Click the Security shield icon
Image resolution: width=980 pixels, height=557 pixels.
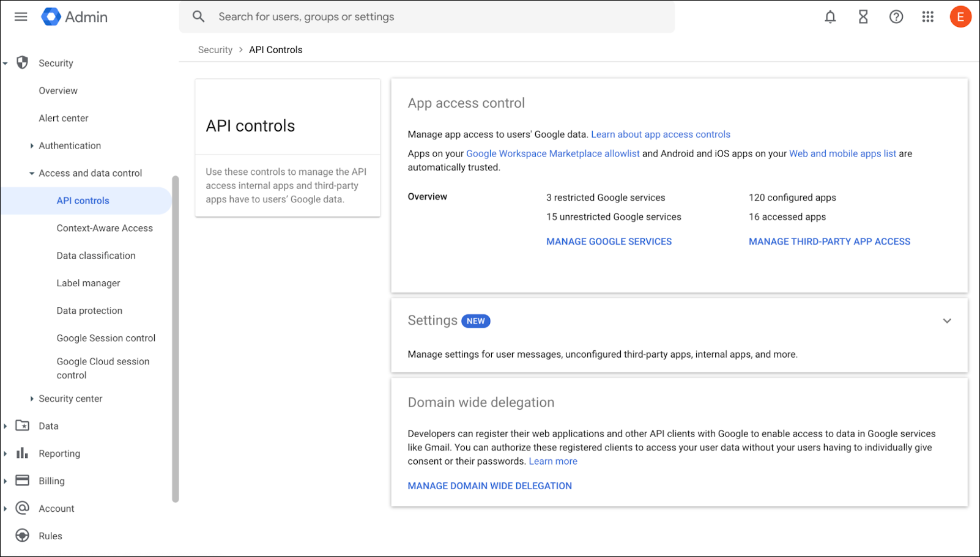click(x=23, y=62)
